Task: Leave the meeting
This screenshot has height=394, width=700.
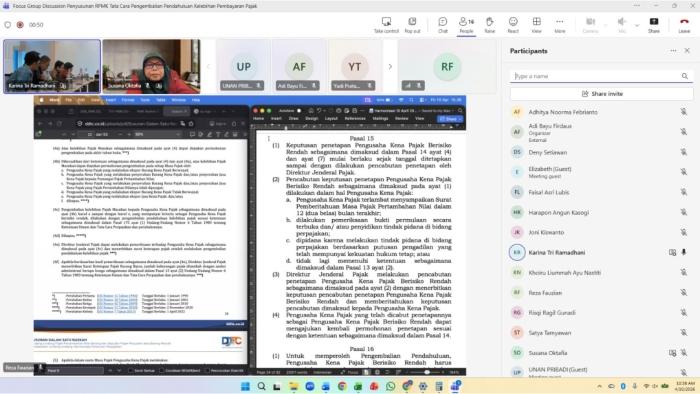Action: (x=684, y=25)
